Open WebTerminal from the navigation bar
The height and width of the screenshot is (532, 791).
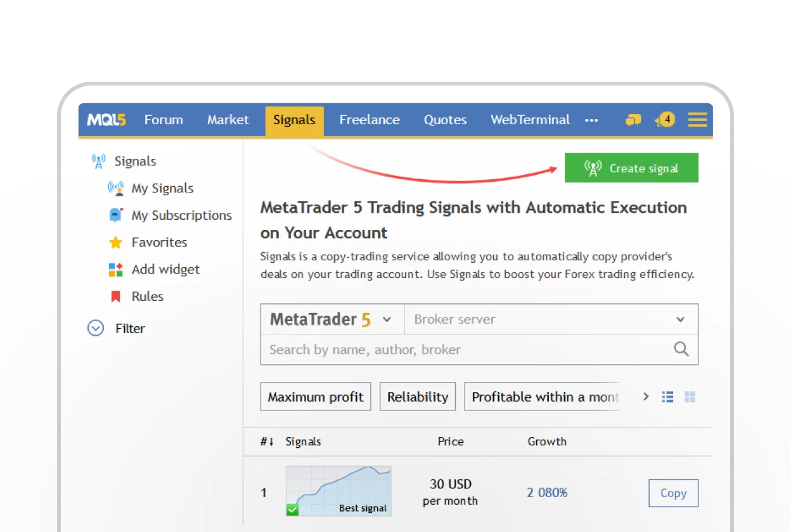531,120
